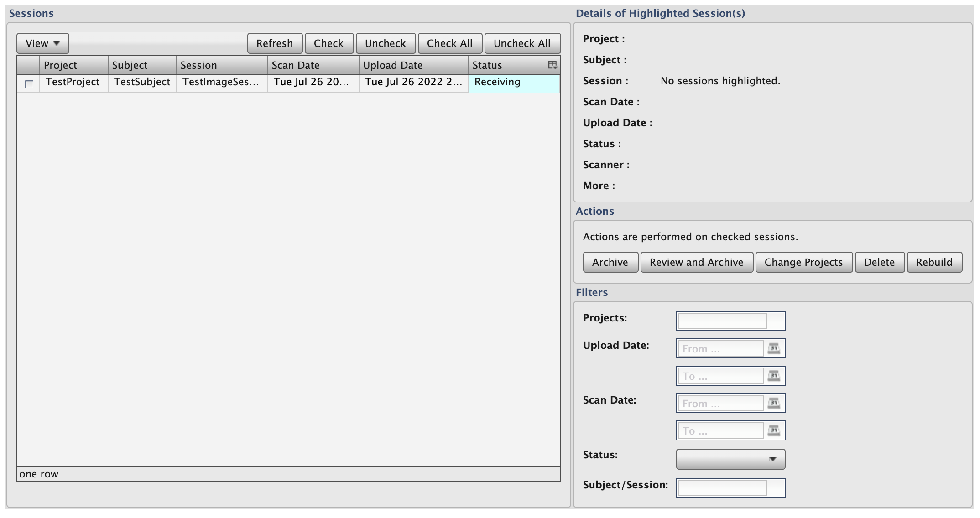Viewport: 980px width, 518px height.
Task: Click the Refresh button
Action: (x=275, y=43)
